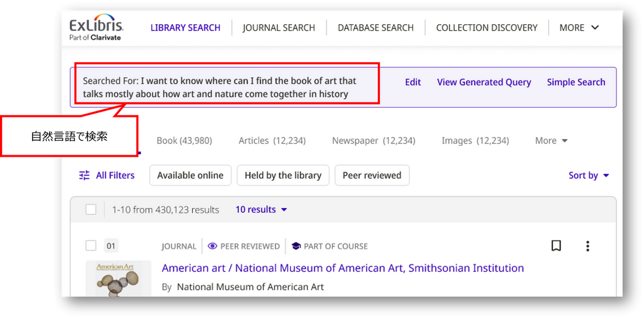Click the ExLibris logo
Viewport: 644px width, 318px height.
(x=96, y=29)
